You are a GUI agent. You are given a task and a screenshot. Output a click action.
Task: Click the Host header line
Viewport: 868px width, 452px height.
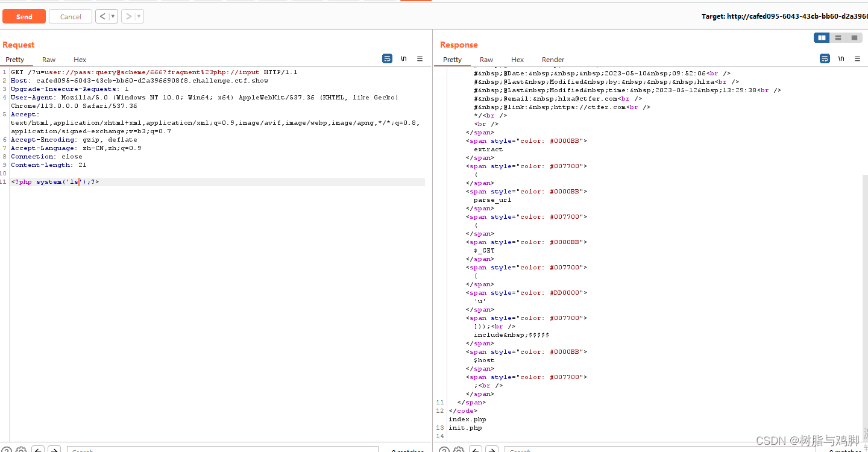140,81
